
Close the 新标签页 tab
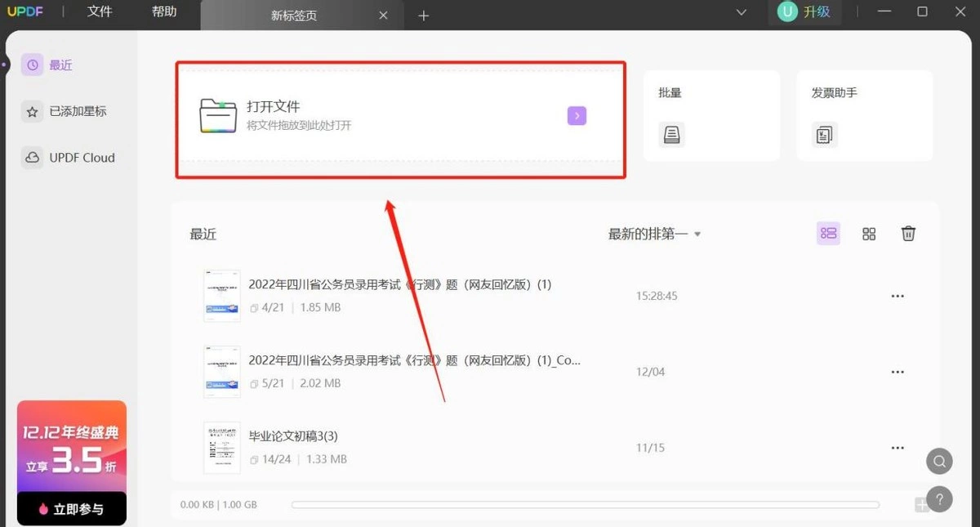(384, 16)
